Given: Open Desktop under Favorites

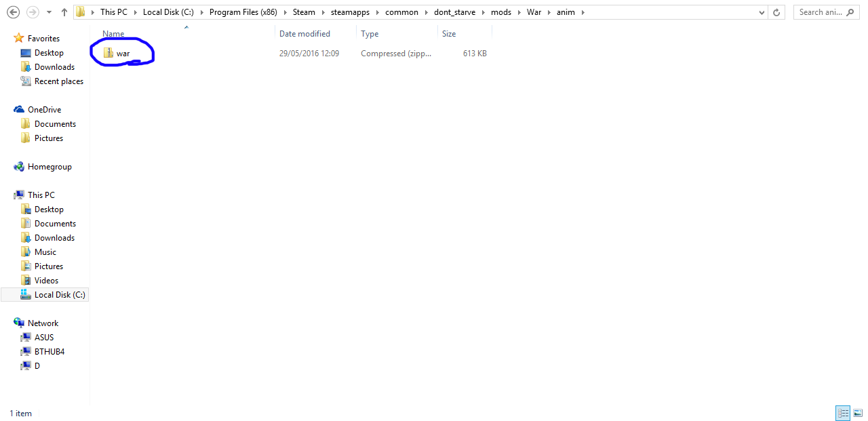Looking at the screenshot, I should point(49,53).
